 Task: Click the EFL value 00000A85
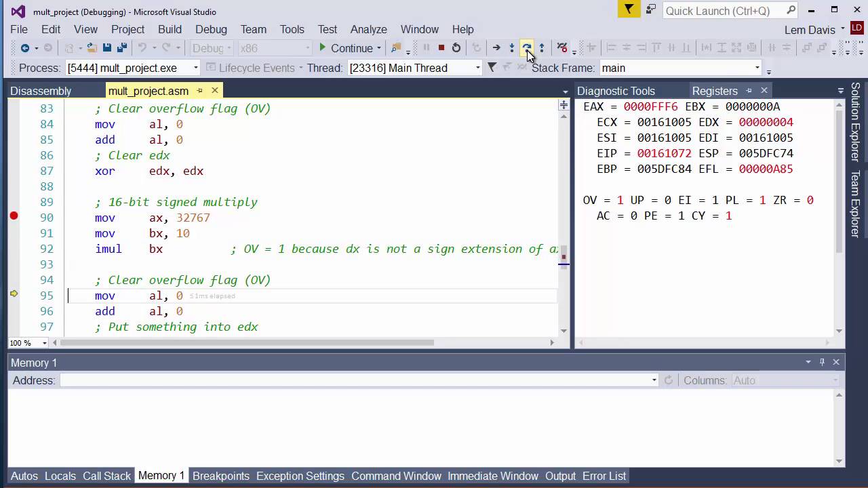(766, 169)
